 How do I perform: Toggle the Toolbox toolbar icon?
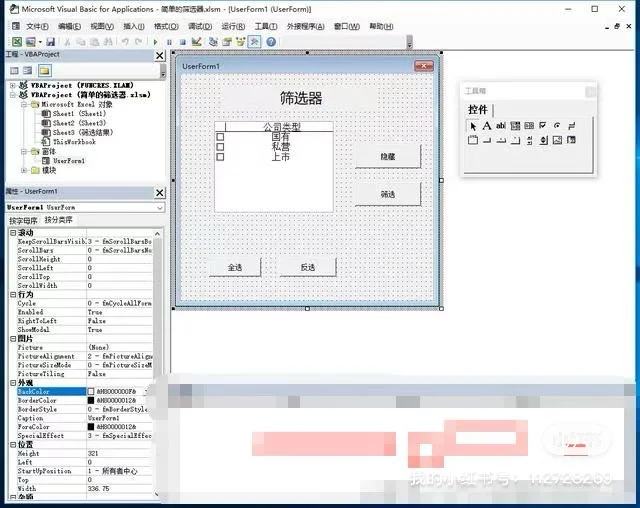pyautogui.click(x=254, y=42)
